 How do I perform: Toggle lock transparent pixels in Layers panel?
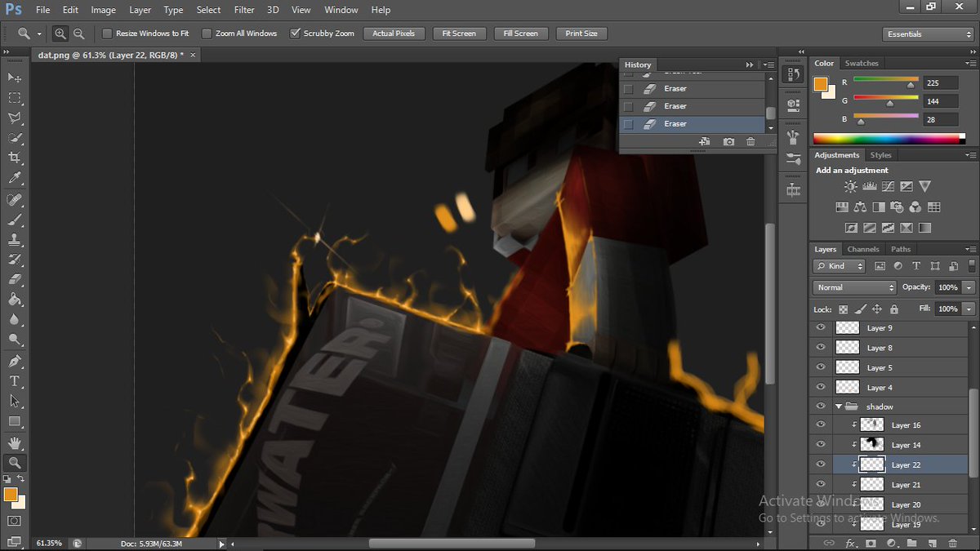pos(843,309)
